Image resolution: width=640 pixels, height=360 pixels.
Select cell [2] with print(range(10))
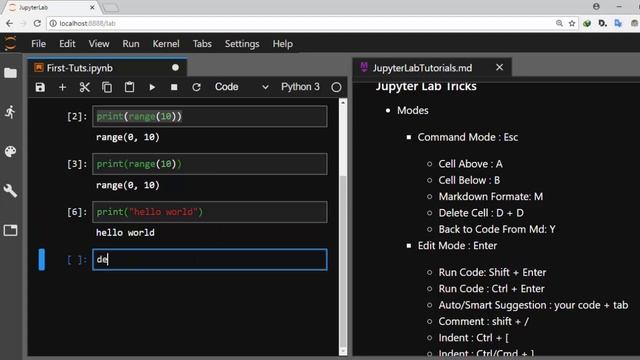pos(210,116)
